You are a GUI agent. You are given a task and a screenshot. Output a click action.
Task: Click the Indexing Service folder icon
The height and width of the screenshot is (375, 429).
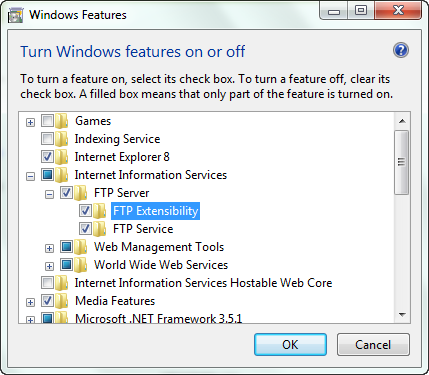click(x=62, y=139)
